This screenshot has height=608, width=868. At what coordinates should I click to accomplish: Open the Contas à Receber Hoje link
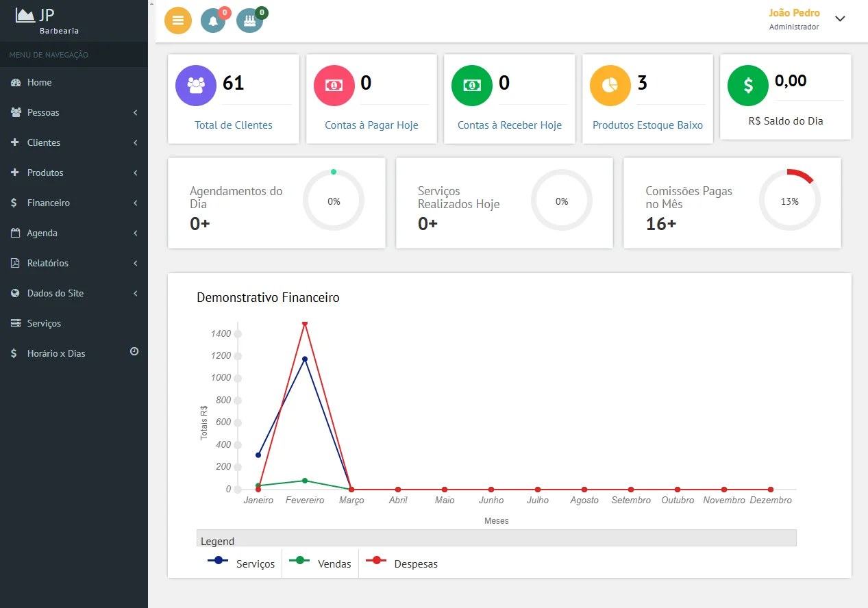tap(509, 125)
